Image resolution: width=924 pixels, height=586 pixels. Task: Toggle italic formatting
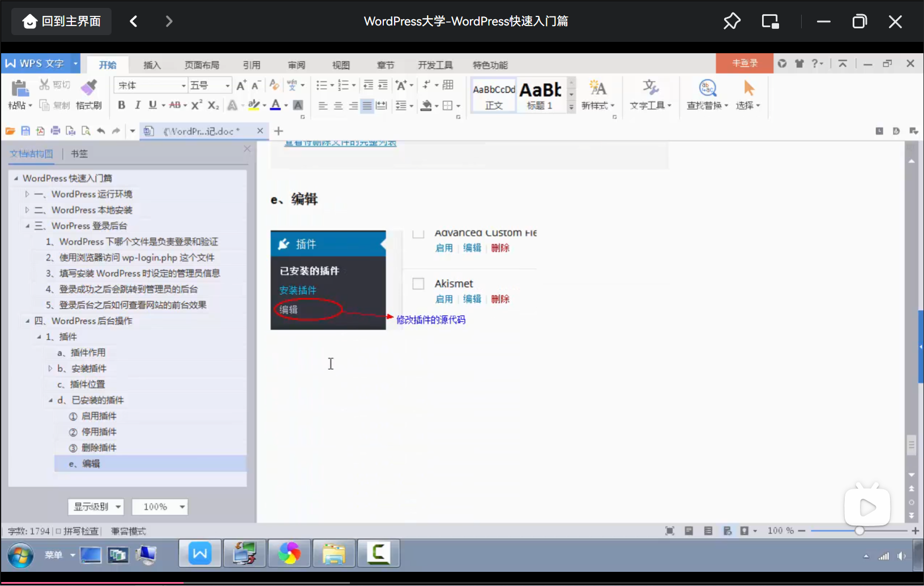coord(137,105)
